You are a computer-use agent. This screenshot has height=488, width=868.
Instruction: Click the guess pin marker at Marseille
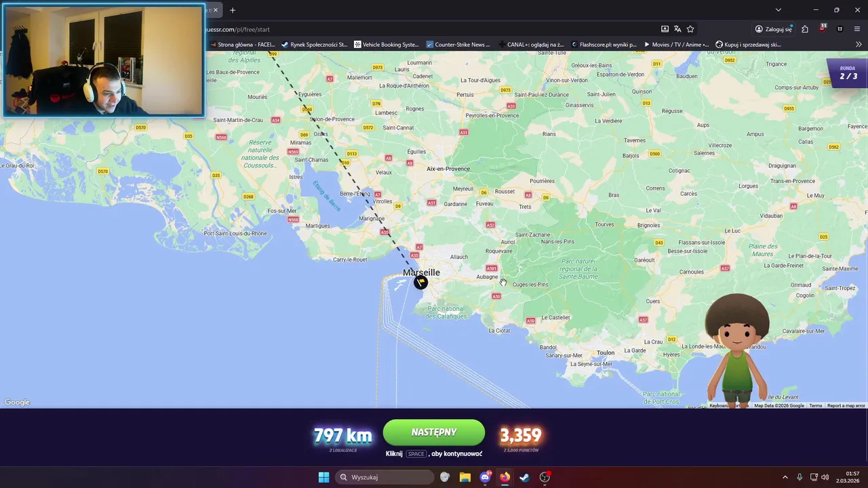pos(420,283)
